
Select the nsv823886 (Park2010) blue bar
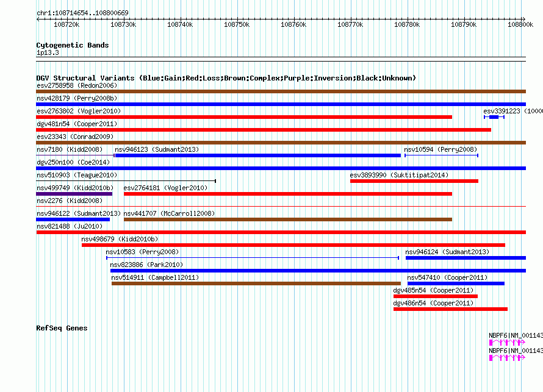[318, 271]
